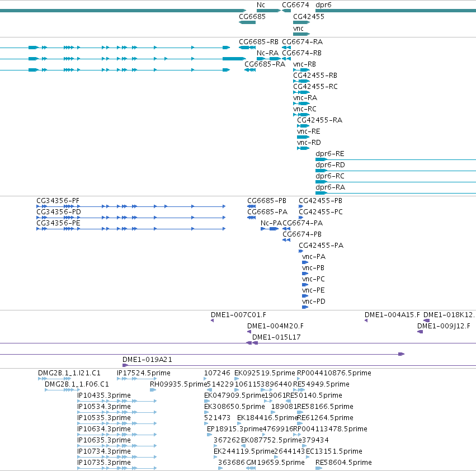The image size is (476, 471).
Task: Select the DME1-019A21 BAC label
Action: 147,360
